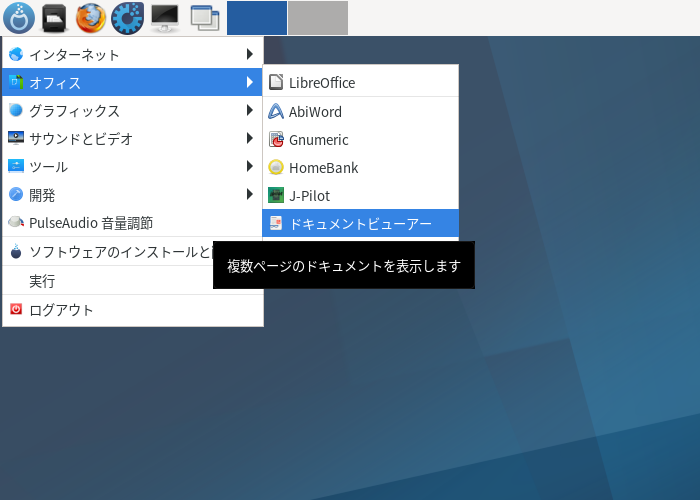Click the green J-Pilot icon
This screenshot has height=500, width=700.
(276, 196)
